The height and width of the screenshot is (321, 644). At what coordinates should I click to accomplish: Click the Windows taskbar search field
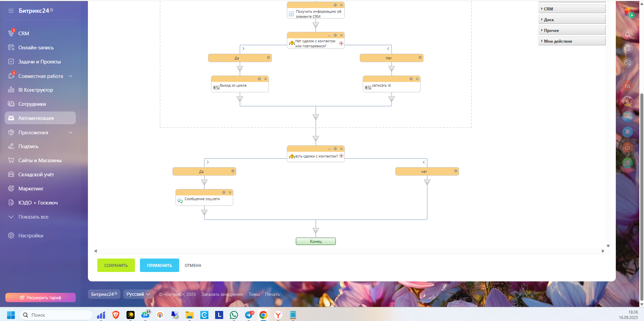56,315
